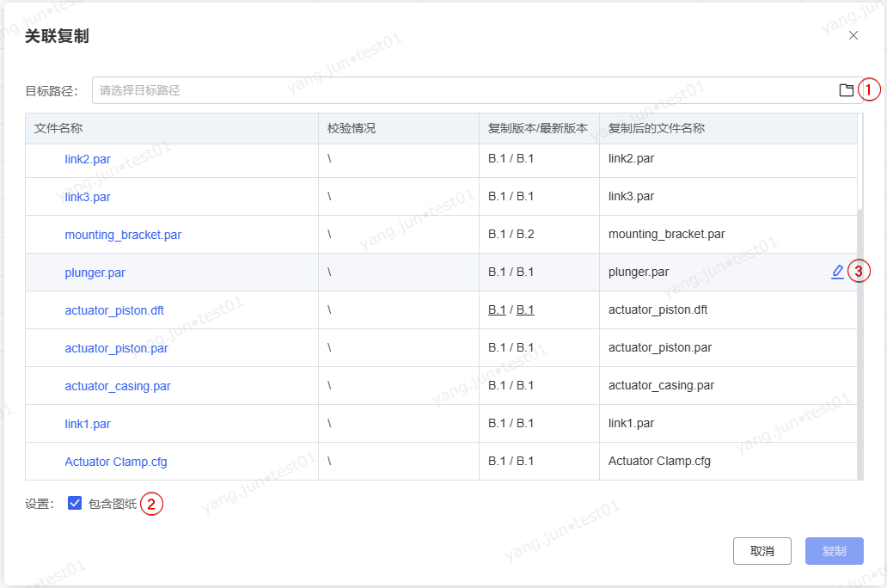The image size is (887, 588).
Task: Open mounting_bracket.par file link
Action: point(123,235)
